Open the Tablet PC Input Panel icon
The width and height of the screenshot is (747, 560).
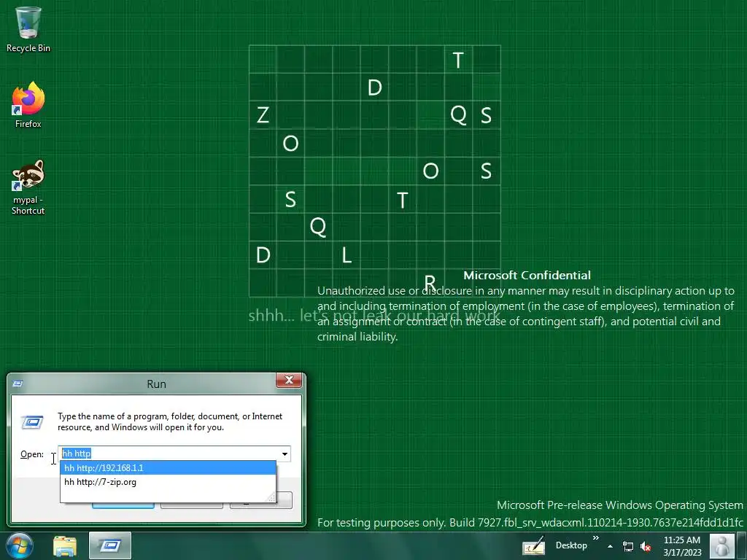(533, 545)
